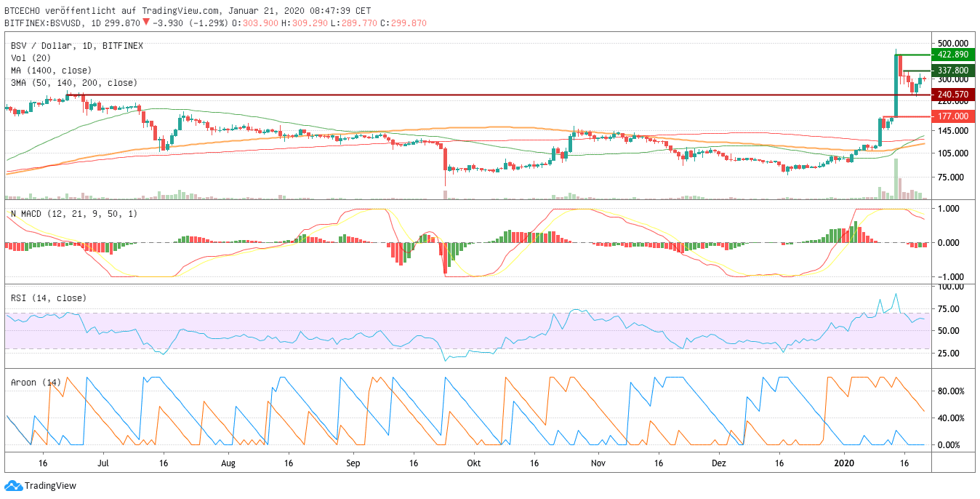Viewport: 980px width, 499px height.
Task: Click the Sep marker on time axis
Action: [353, 463]
